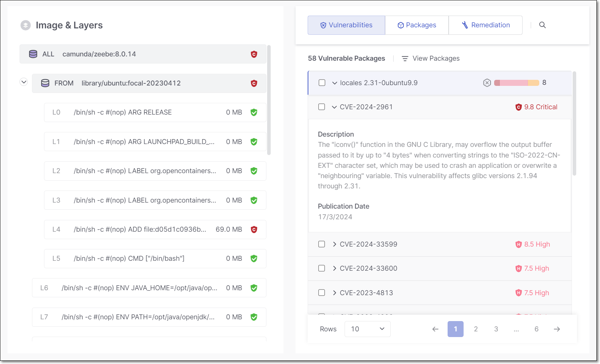Image resolution: width=600 pixels, height=364 pixels.
Task: Click the vulnerabilities list scrollbar
Action: click(x=574, y=123)
